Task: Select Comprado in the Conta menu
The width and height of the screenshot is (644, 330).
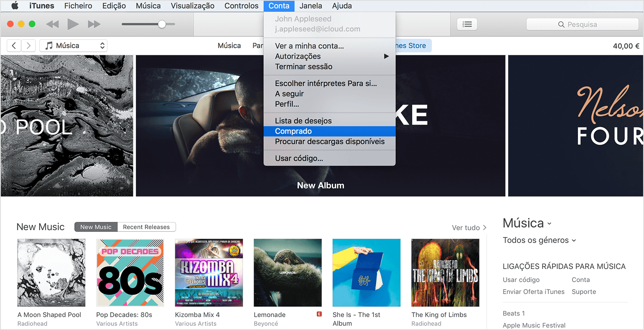Action: coord(294,131)
